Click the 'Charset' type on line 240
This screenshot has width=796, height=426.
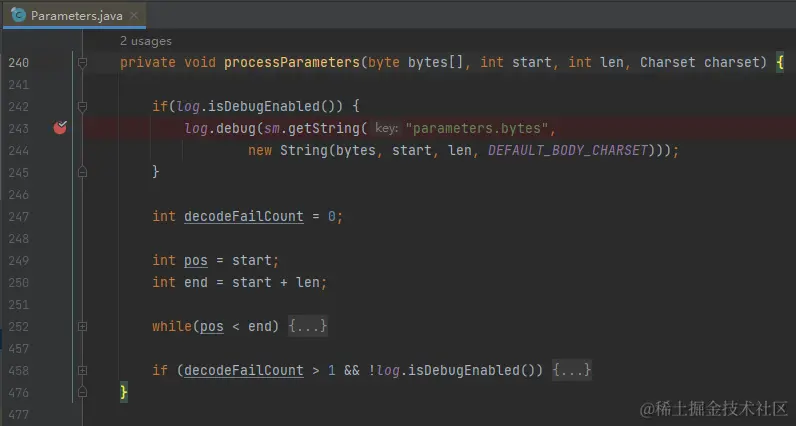pos(668,62)
